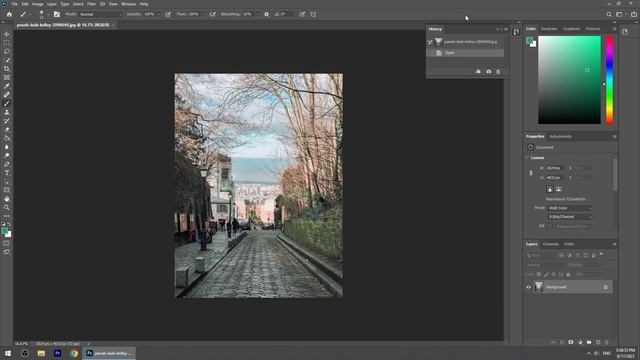
Task: Toggle pressure for opacity button
Action: [168, 14]
